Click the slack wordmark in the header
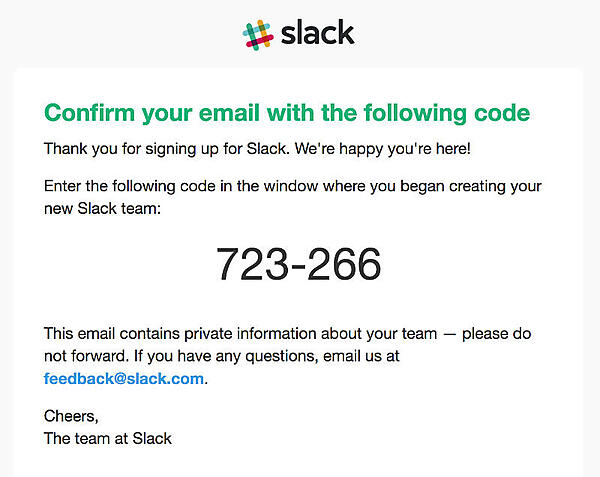 click(317, 33)
